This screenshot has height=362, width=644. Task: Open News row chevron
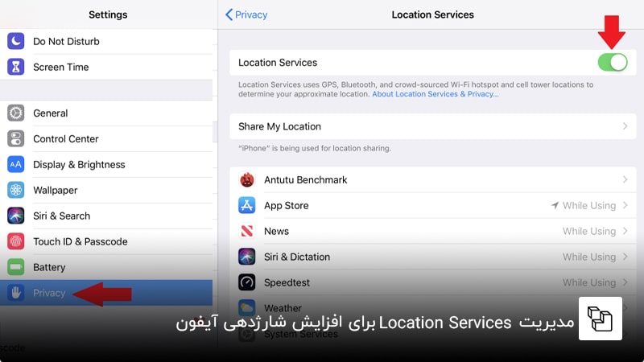point(625,231)
